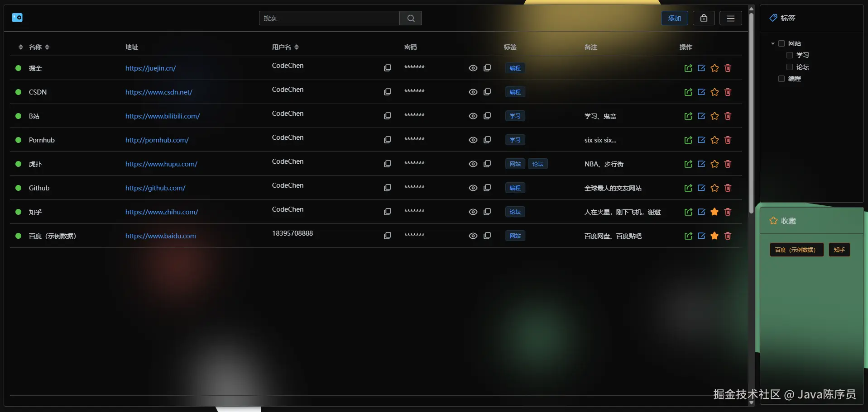Copy password in the 掘金 row
Viewport: 868px width, 412px height.
point(487,68)
